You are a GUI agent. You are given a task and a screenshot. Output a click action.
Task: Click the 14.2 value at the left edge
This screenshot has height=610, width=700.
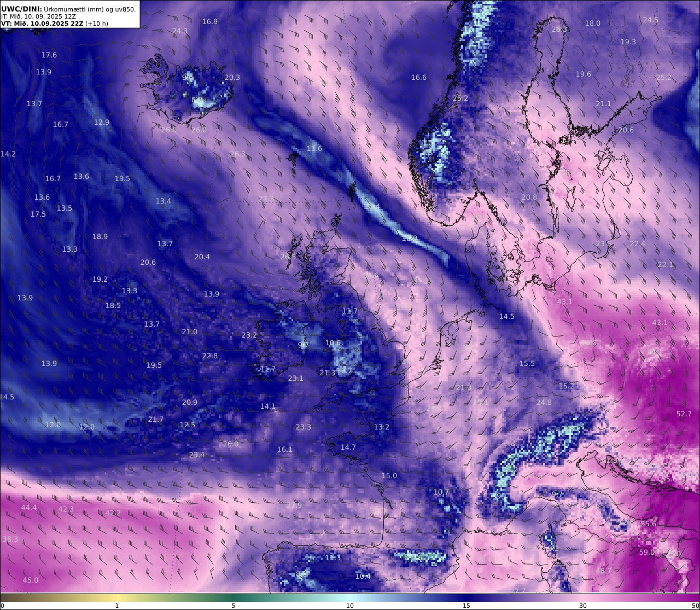click(8, 154)
